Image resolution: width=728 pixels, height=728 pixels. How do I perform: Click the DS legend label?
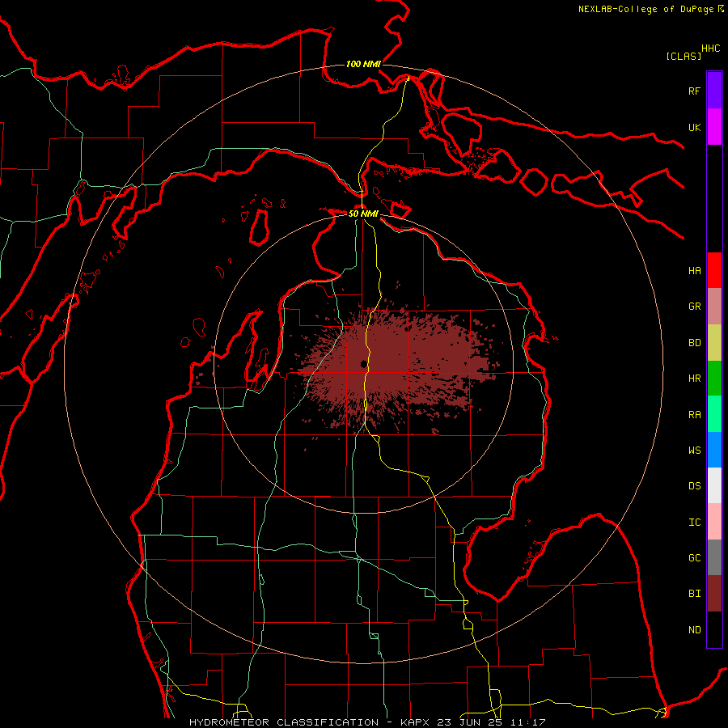tap(695, 485)
